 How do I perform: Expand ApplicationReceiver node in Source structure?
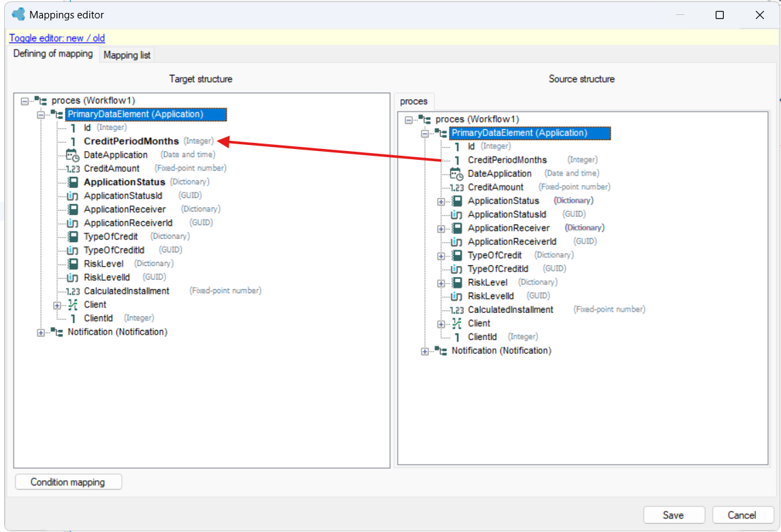(441, 229)
